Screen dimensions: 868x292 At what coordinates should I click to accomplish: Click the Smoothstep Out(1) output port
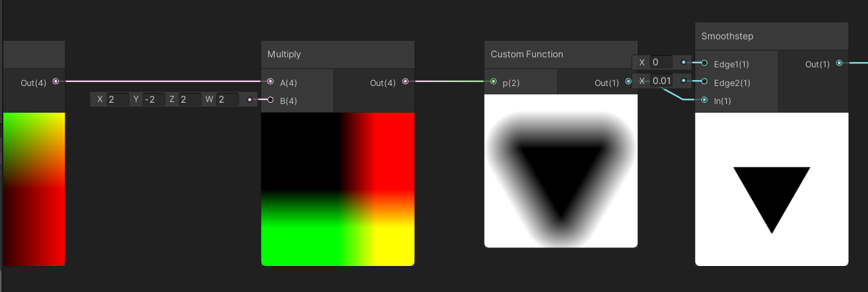coord(839,63)
